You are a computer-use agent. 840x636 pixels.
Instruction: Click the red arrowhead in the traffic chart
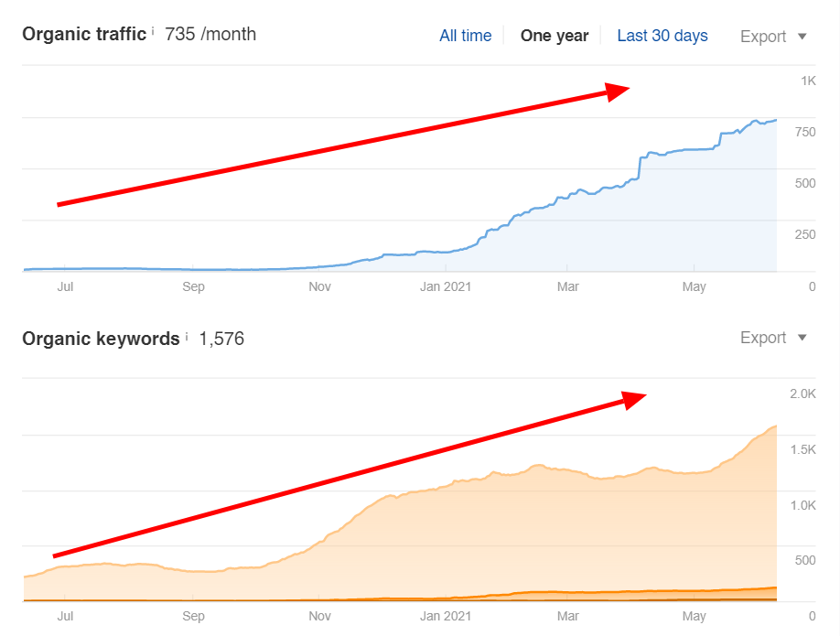pos(618,90)
